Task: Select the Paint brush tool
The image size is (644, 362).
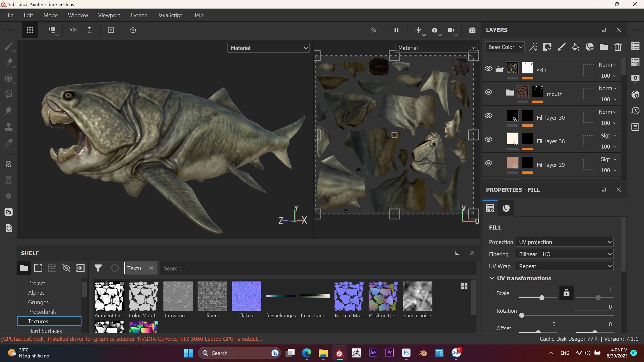Action: point(9,47)
